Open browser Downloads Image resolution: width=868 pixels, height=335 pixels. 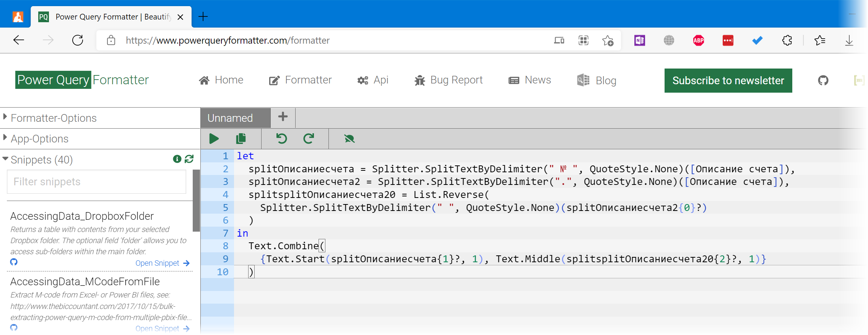pyautogui.click(x=849, y=40)
